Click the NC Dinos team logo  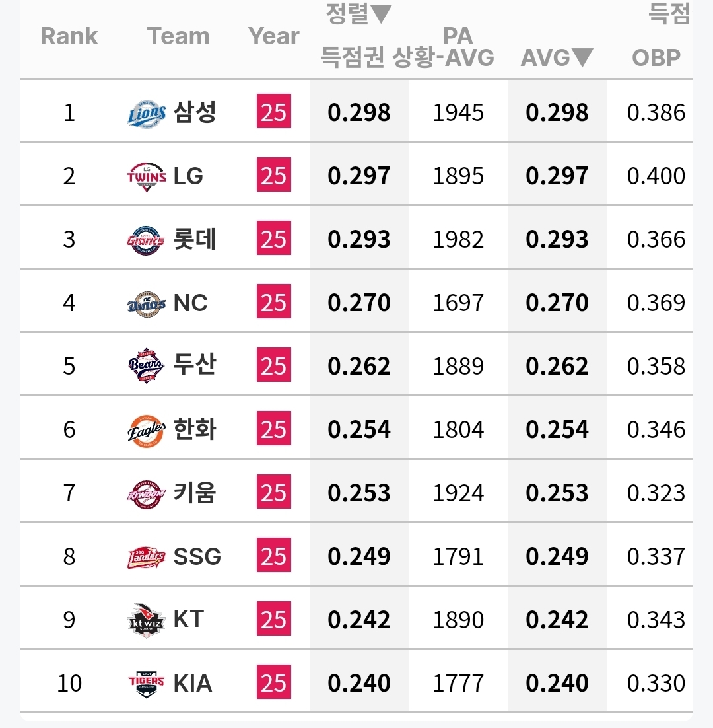pos(146,303)
